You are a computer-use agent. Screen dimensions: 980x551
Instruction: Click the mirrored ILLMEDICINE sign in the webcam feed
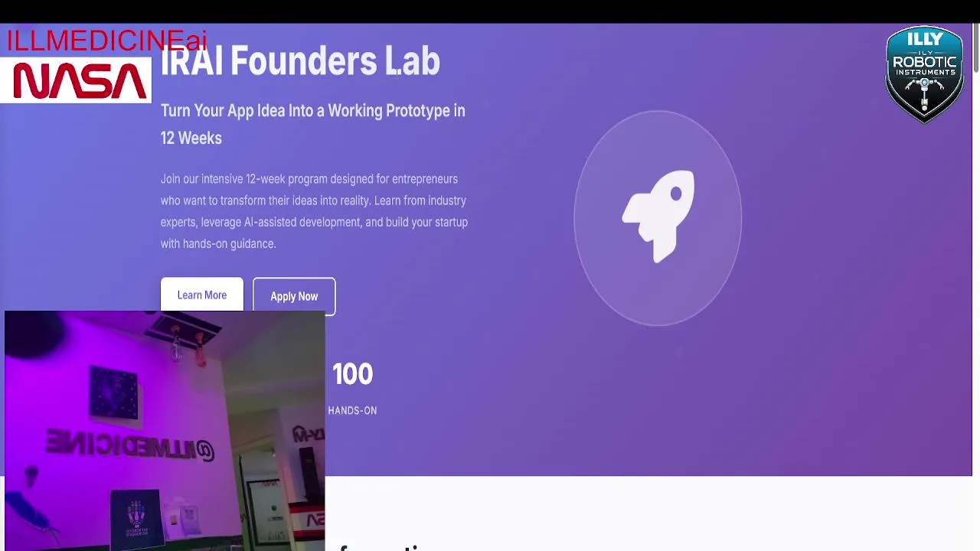129,444
